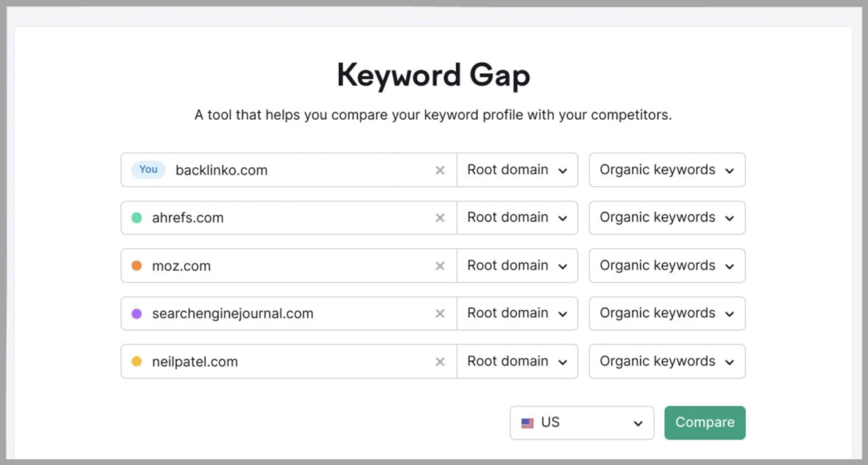Click the purple dot beside searchenginejournal.com
Screen dimensions: 868x465
pos(136,314)
